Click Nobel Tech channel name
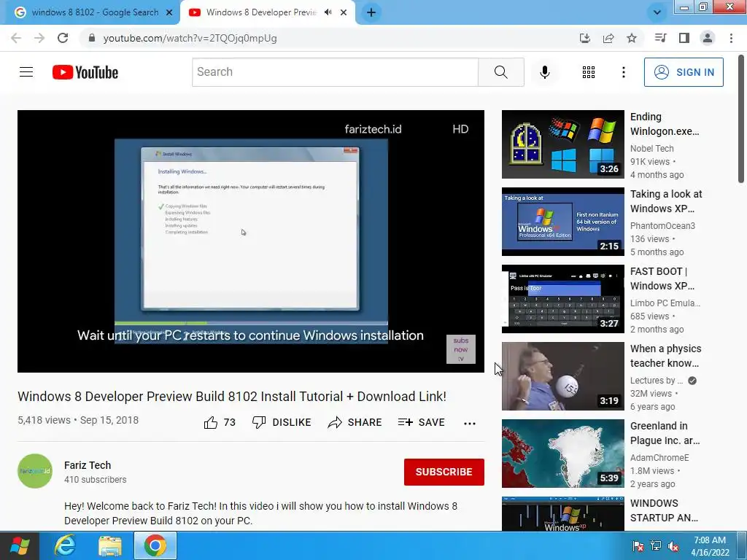747x560 pixels. tap(651, 149)
